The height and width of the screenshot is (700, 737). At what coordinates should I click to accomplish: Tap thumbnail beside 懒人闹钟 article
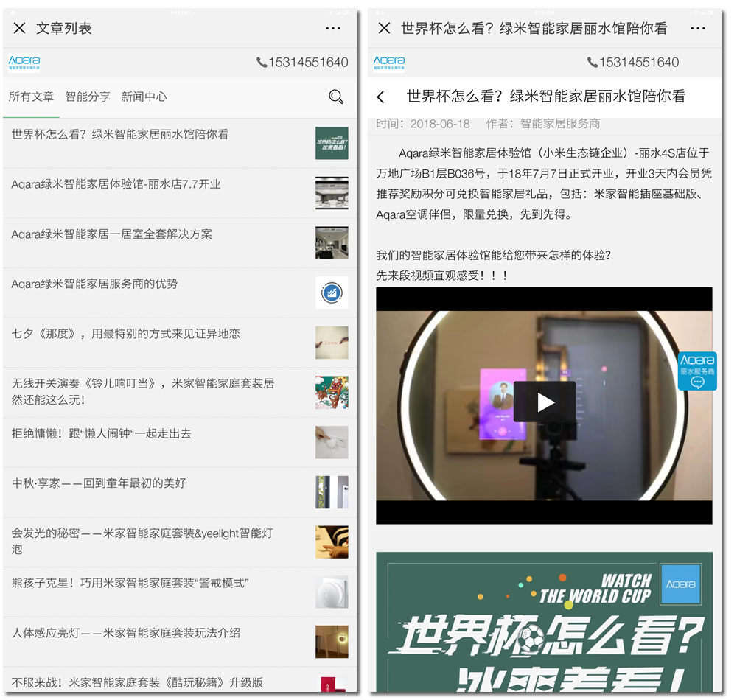coord(332,442)
